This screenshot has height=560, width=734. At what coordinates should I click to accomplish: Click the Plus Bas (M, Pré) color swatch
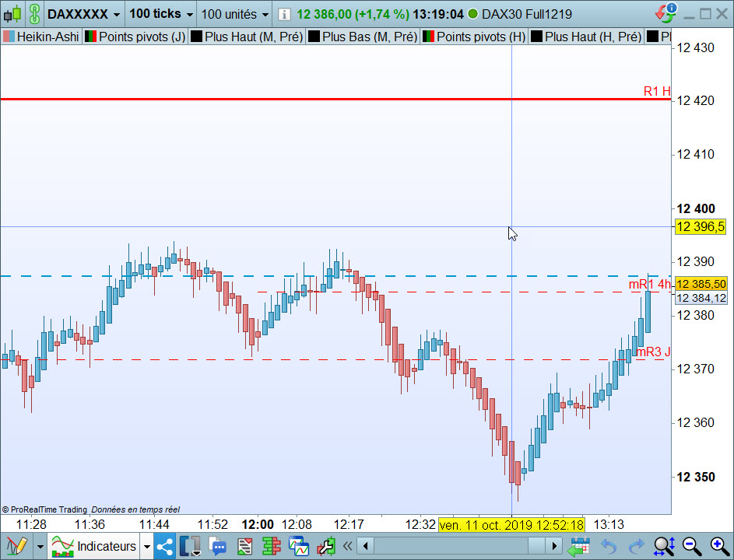click(x=314, y=37)
